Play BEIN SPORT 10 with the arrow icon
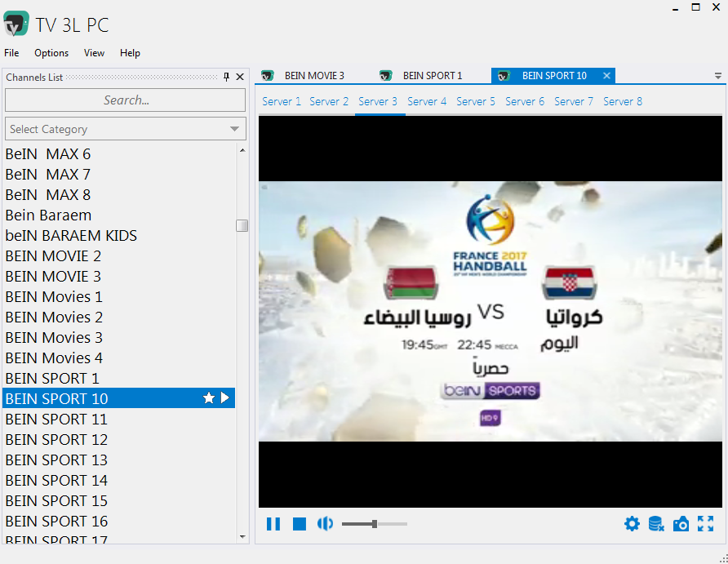 [225, 398]
